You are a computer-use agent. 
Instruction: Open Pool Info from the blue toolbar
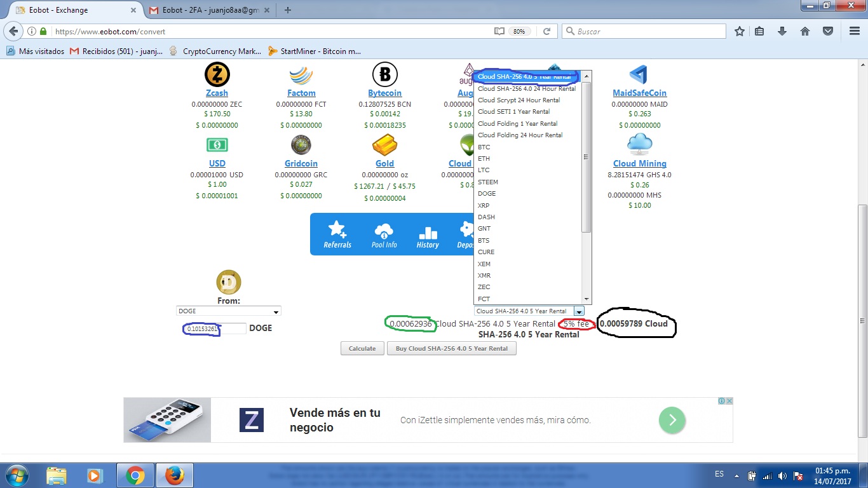click(x=384, y=234)
